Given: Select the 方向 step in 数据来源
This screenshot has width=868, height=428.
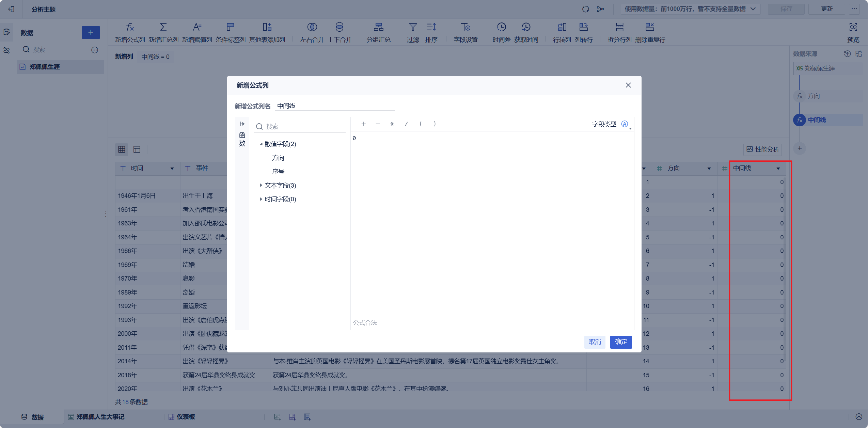Looking at the screenshot, I should pos(828,96).
